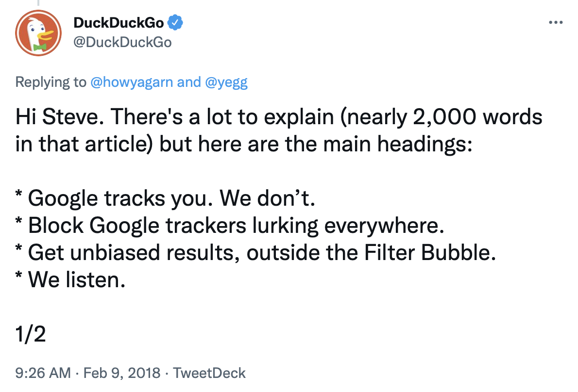Viewport: 578px width, 392px height.
Task: Visit the @DuckDuckGo handle under the name
Action: [x=122, y=42]
